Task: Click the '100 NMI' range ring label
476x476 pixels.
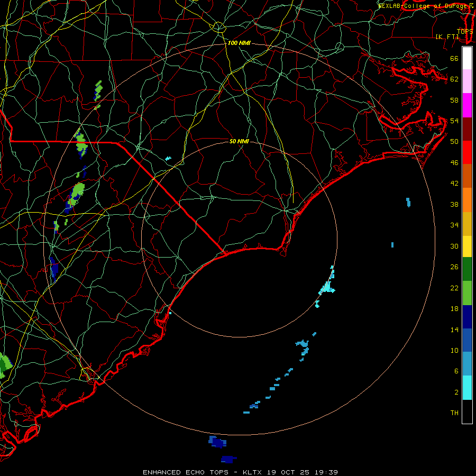Action: tap(239, 43)
